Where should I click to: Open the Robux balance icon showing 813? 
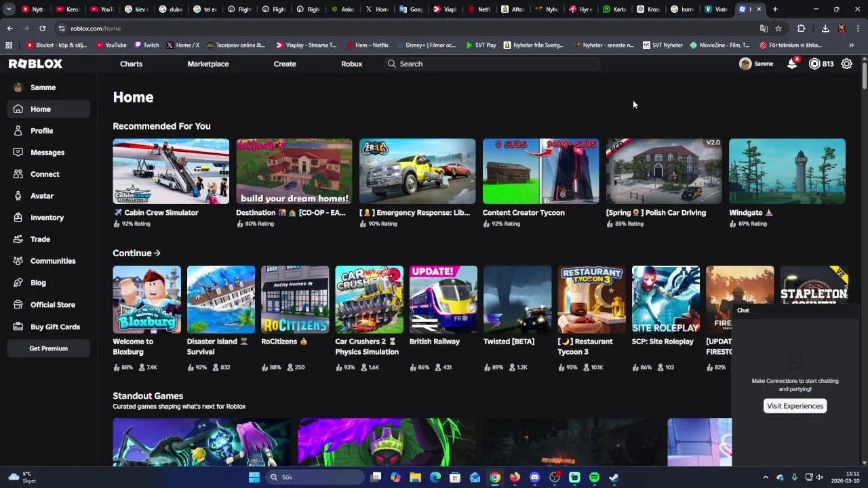[x=814, y=64]
